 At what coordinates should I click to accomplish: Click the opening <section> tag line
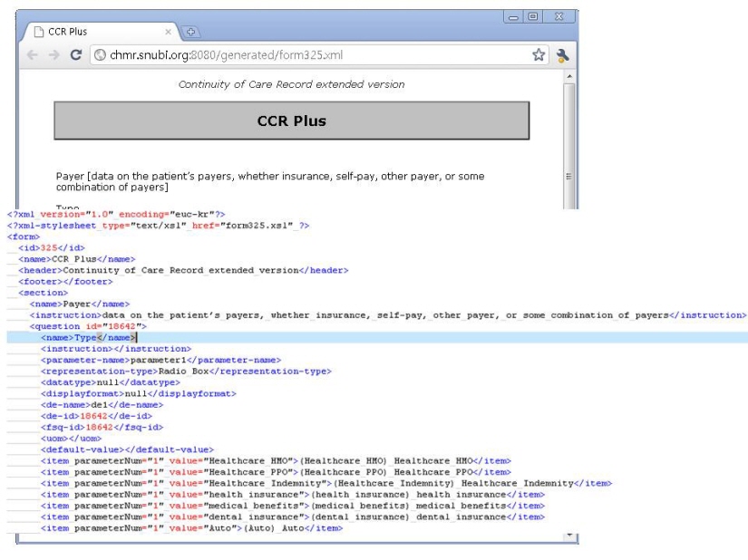point(43,293)
